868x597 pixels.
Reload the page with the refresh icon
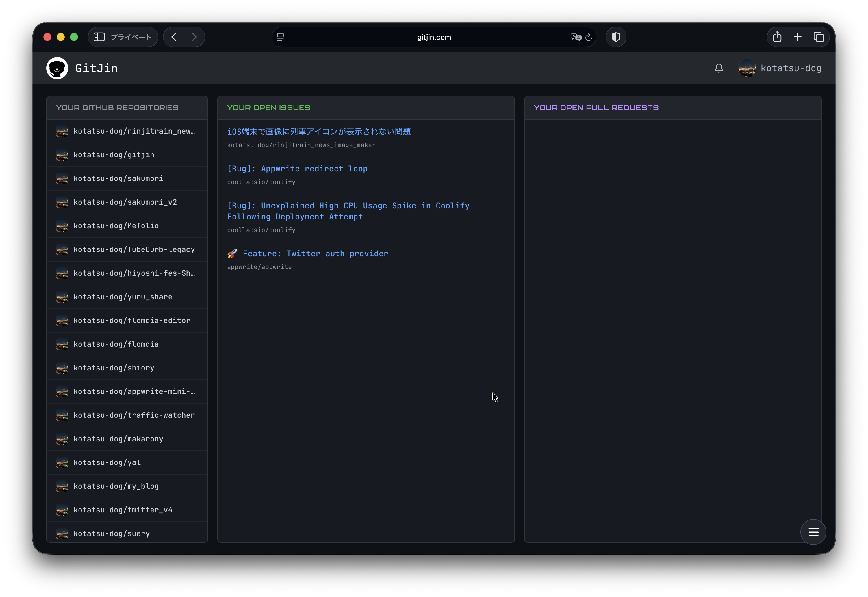coord(588,37)
